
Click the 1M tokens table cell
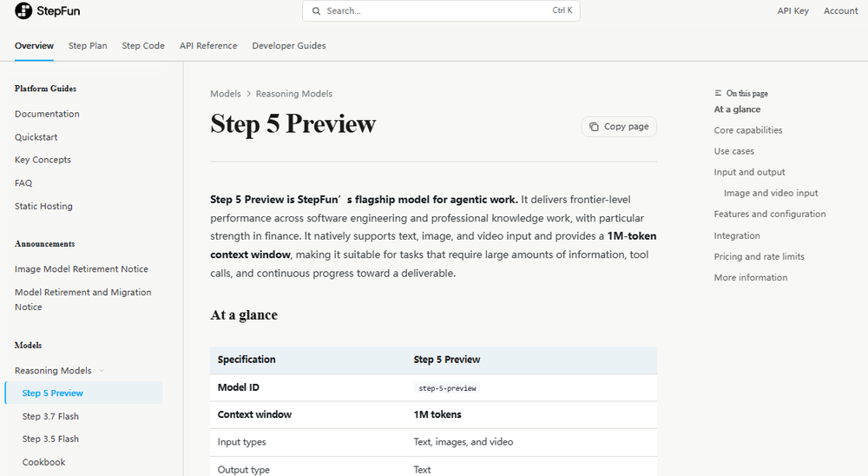[x=437, y=414]
